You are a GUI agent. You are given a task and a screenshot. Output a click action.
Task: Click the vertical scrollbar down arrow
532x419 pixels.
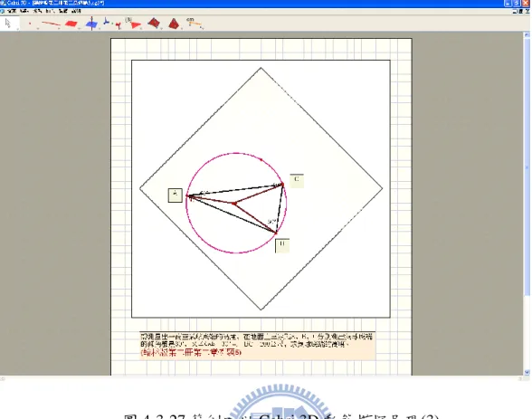(x=527, y=372)
